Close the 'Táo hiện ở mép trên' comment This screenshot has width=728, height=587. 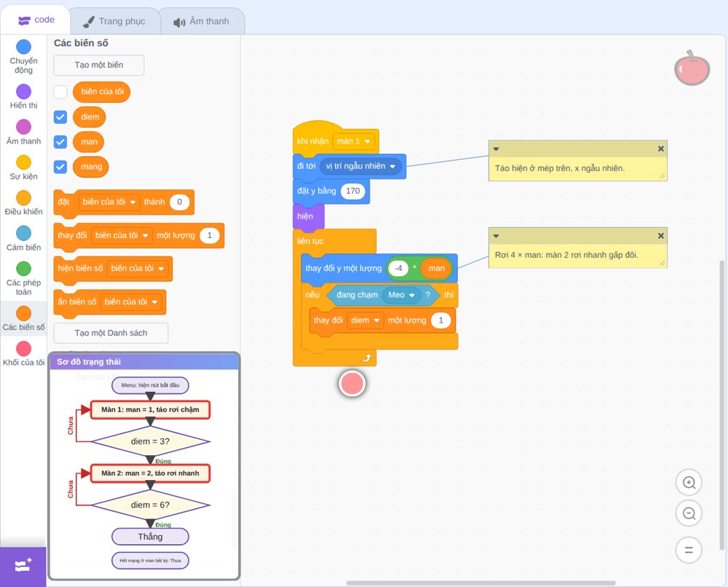click(x=661, y=149)
